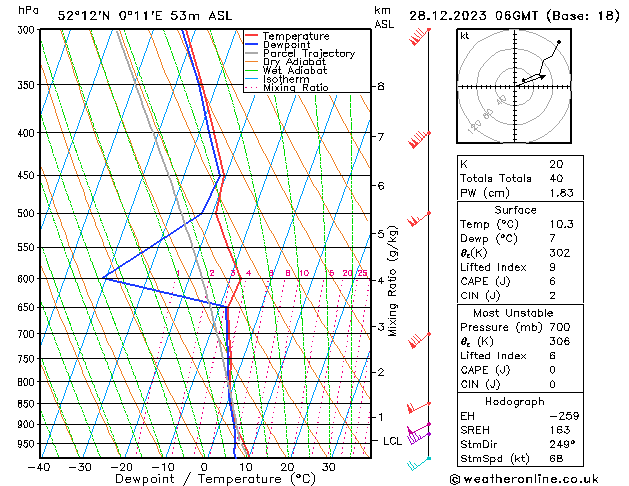The height and width of the screenshot is (486, 629).
Task: Click the 700 pressure level label
Action: 28,334
